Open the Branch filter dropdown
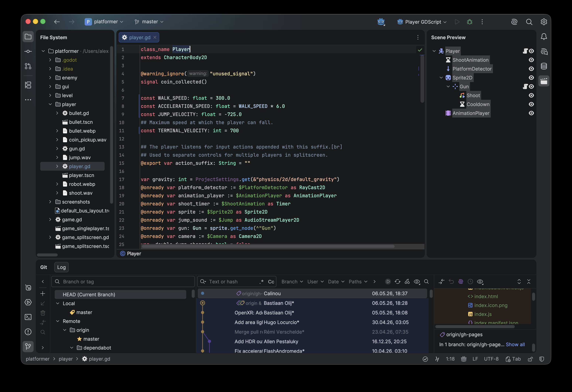This screenshot has height=392, width=572. tap(292, 282)
